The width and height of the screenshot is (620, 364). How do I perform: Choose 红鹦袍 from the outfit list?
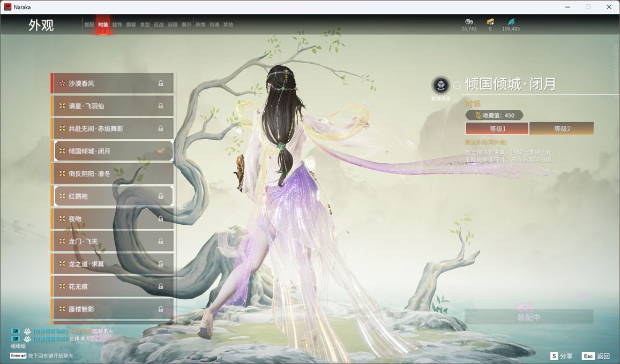[113, 196]
